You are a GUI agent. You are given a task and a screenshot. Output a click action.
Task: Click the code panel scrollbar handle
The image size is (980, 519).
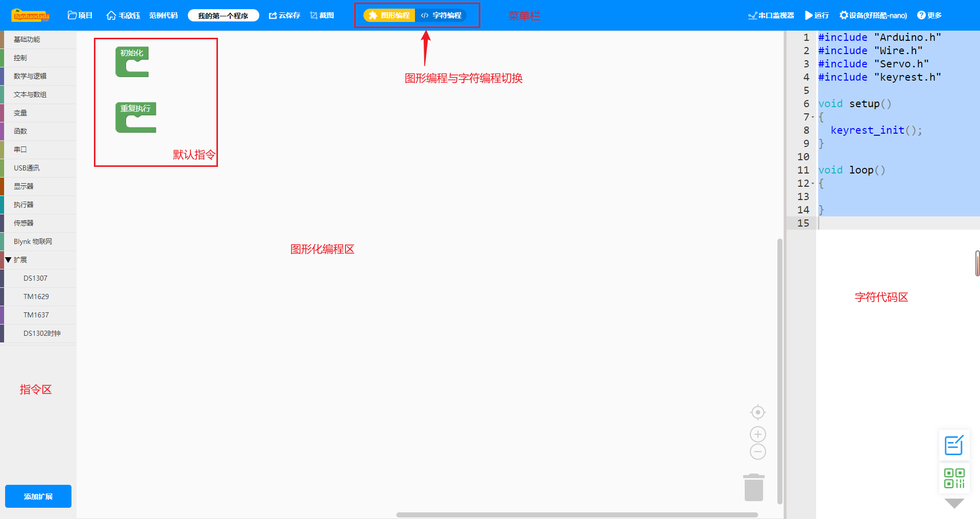click(977, 263)
